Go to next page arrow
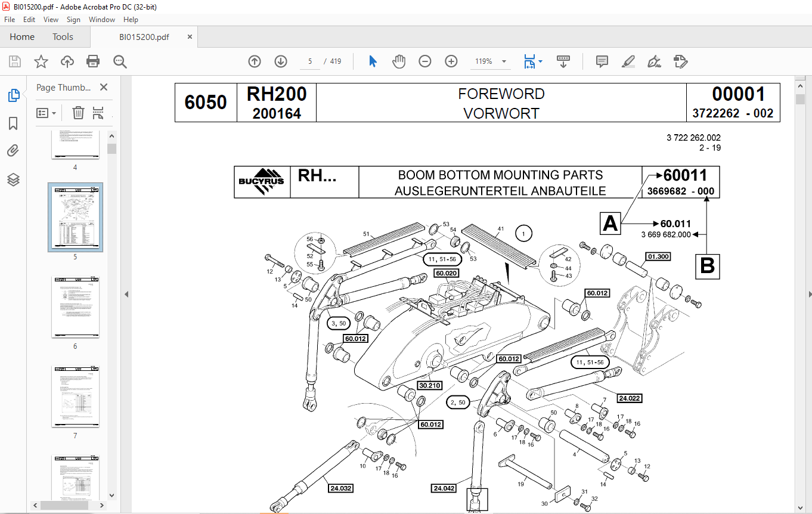This screenshot has height=514, width=812. [281, 61]
